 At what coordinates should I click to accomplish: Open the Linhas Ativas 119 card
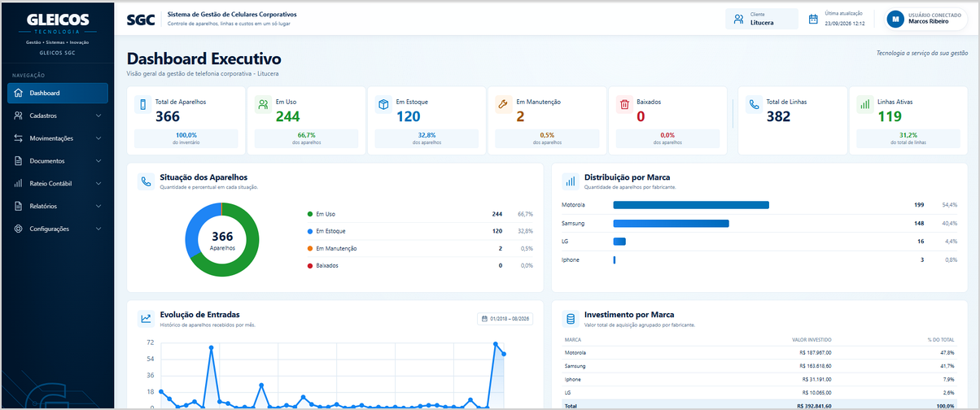(x=908, y=120)
